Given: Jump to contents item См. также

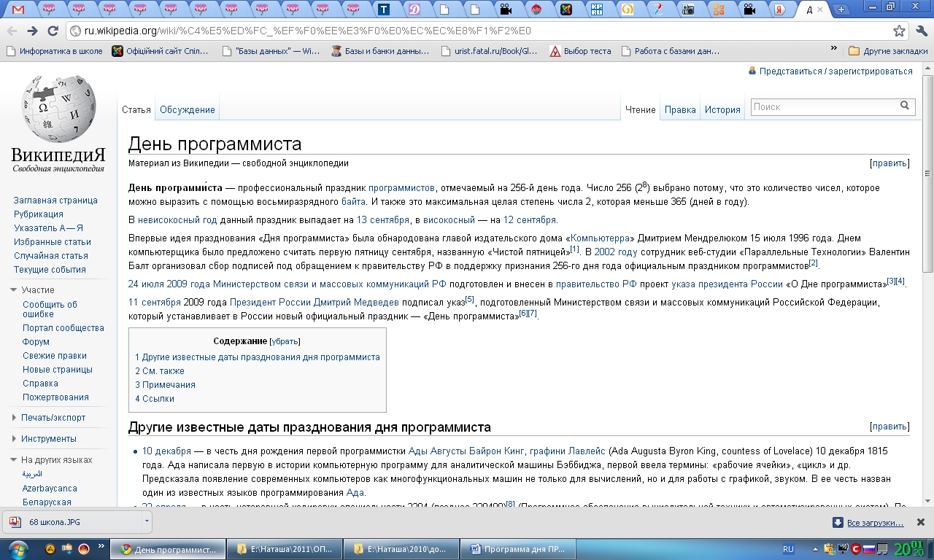Looking at the screenshot, I should pyautogui.click(x=159, y=371).
